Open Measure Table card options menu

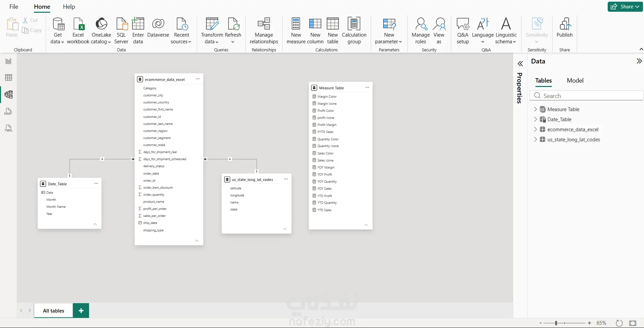pyautogui.click(x=367, y=88)
